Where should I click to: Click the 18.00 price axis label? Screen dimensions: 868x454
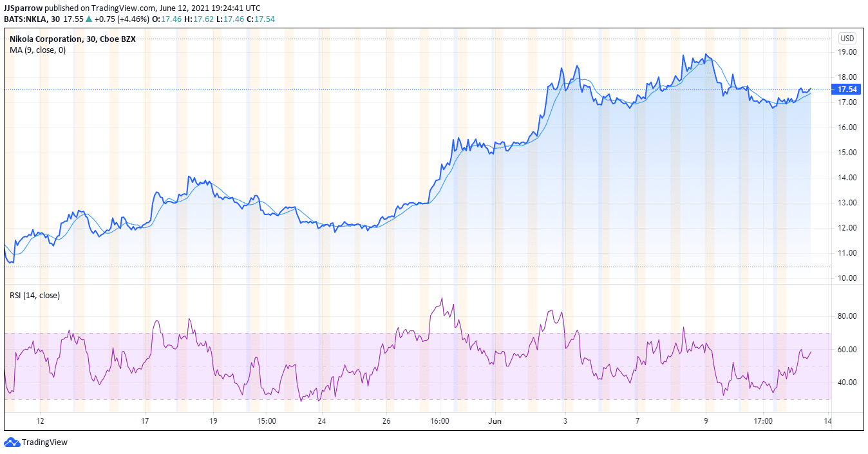coord(847,77)
